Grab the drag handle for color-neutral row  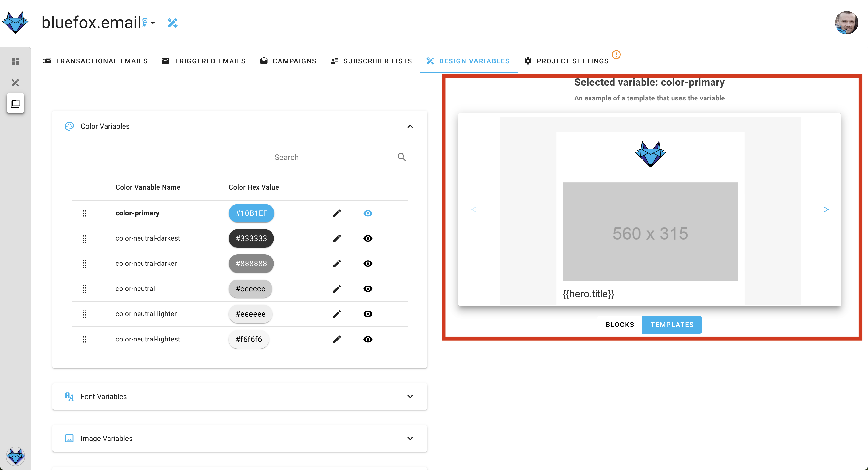coord(85,289)
